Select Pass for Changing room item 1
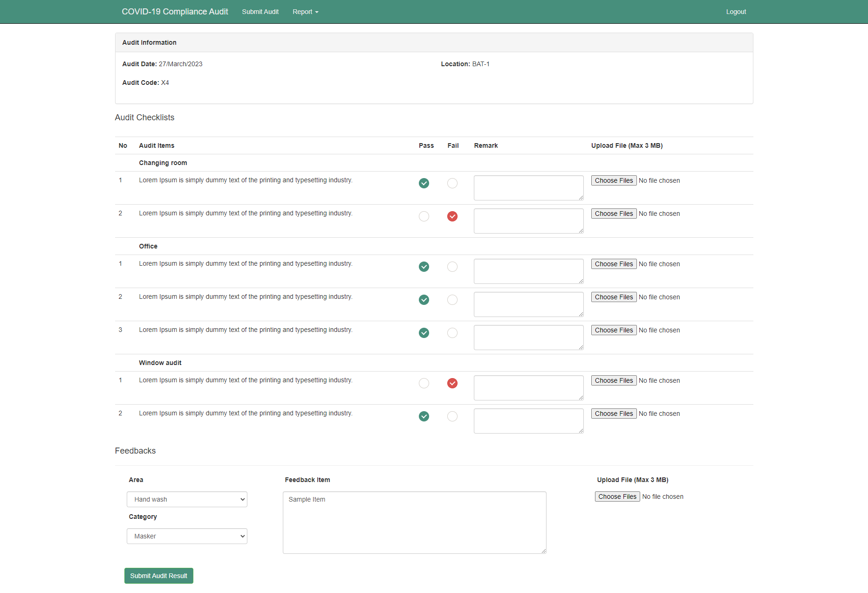This screenshot has height=593, width=868. coord(424,183)
